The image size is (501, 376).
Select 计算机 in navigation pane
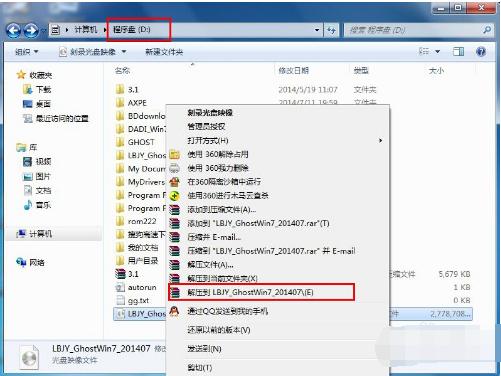pyautogui.click(x=34, y=234)
